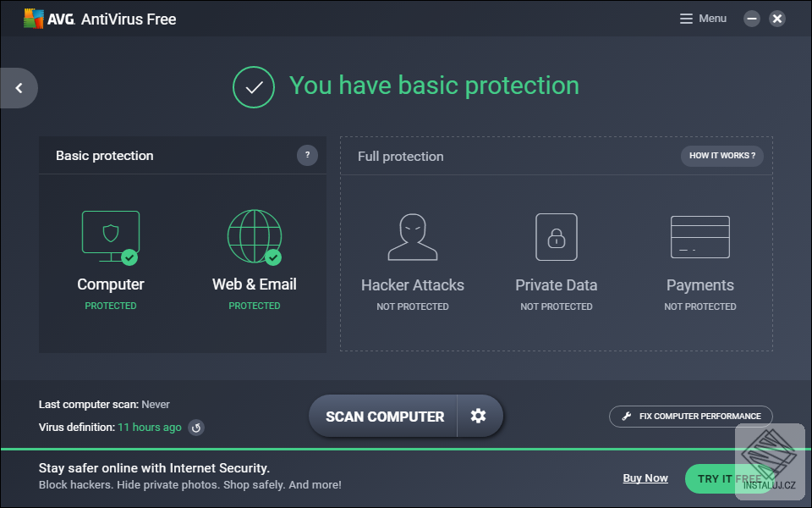812x508 pixels.
Task: Refresh virus definitions with the update icon
Action: [x=195, y=428]
